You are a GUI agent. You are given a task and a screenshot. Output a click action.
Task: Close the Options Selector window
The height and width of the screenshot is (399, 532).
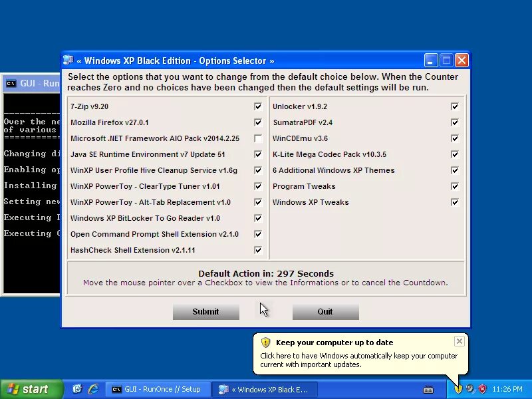coord(462,61)
